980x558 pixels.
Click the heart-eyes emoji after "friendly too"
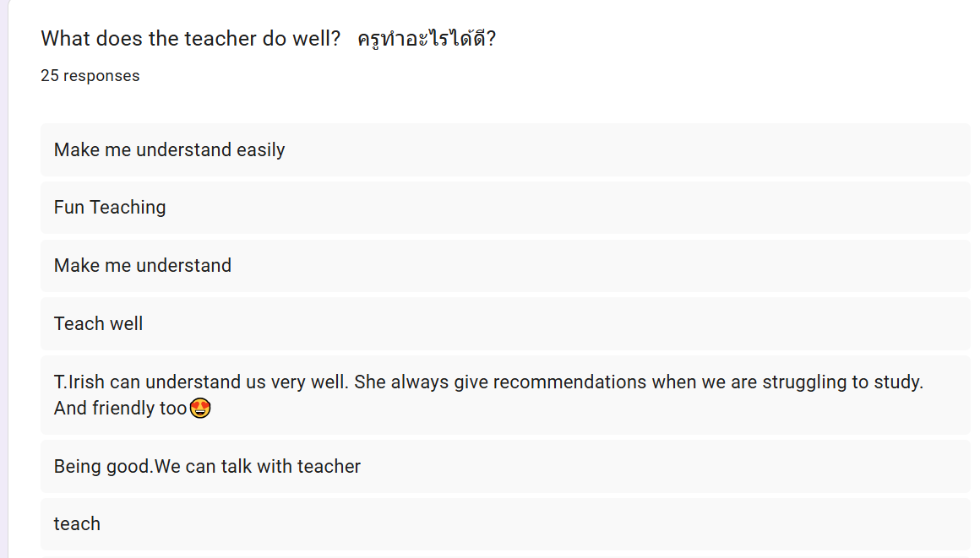click(x=200, y=409)
